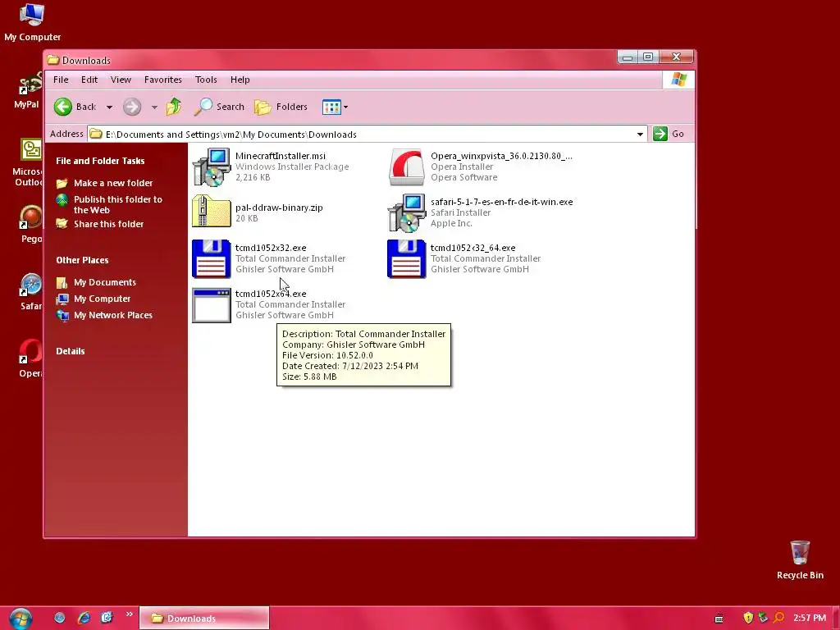Select the tcmd1052x32_64.exe floppy icon
Viewport: 840px width, 630px height.
click(407, 258)
